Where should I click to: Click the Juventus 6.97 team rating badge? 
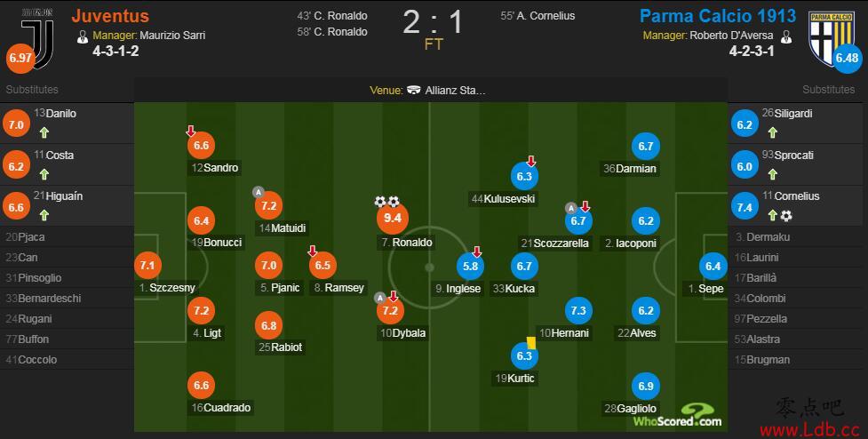(x=20, y=58)
